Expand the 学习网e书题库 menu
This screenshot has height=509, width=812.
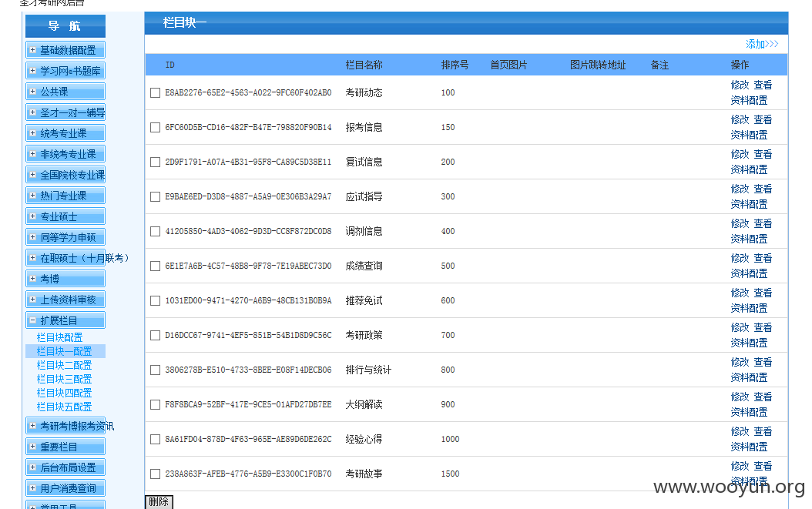65,70
